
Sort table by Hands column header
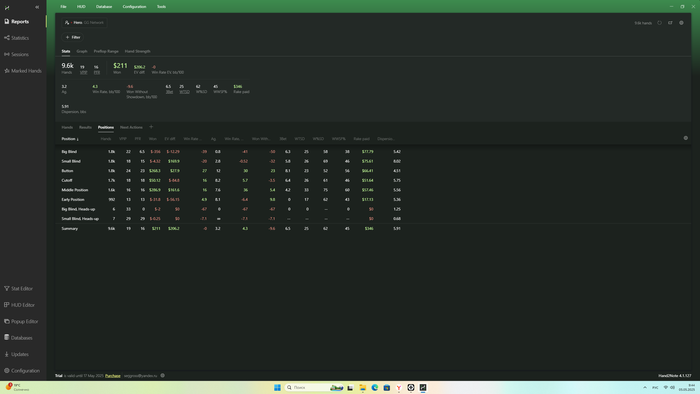106,139
